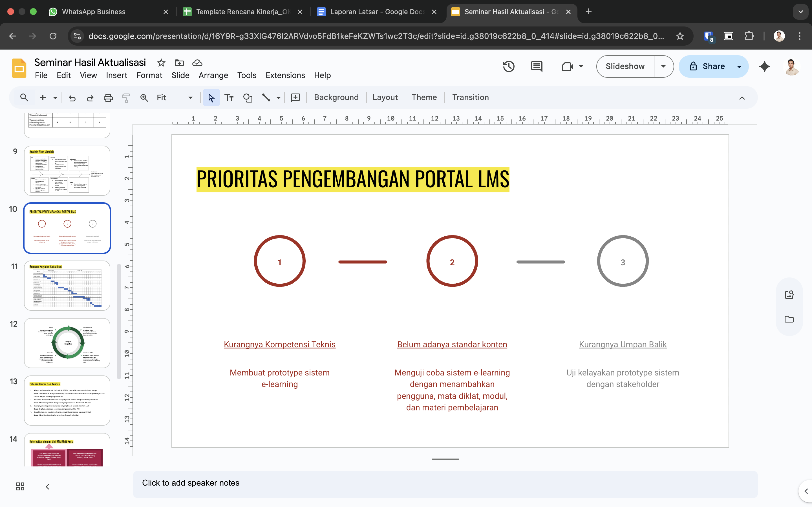This screenshot has width=812, height=507.
Task: Click the Print icon
Action: (108, 97)
